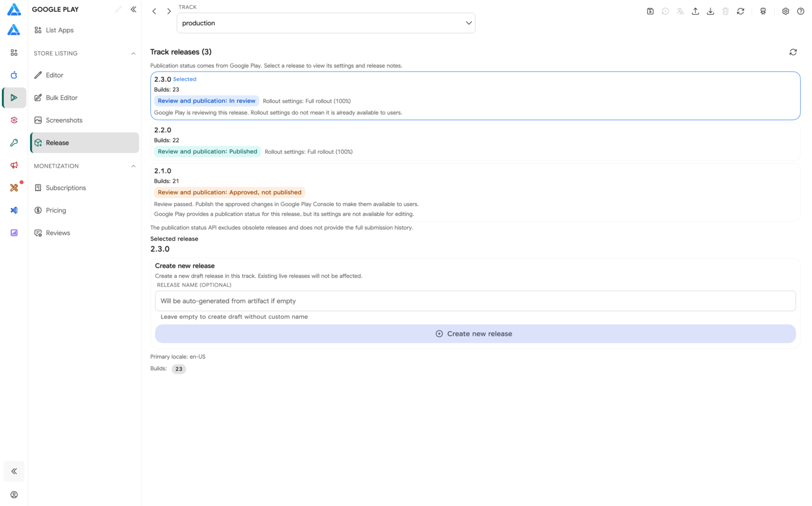This screenshot has height=506, width=812.
Task: Open the Track dropdown showing production
Action: point(326,23)
